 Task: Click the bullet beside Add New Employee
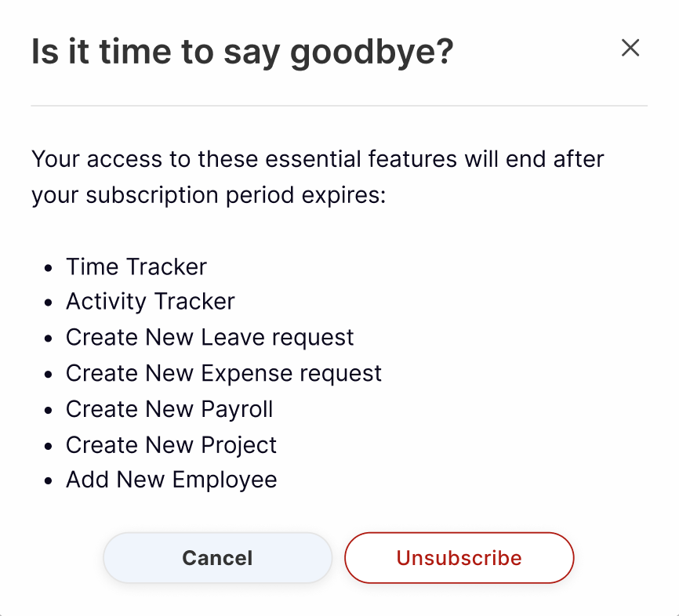click(x=49, y=481)
